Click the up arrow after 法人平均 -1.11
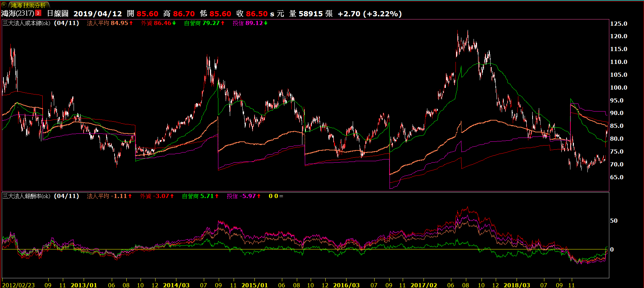Viewport: 644px width, 288px height. [130, 196]
